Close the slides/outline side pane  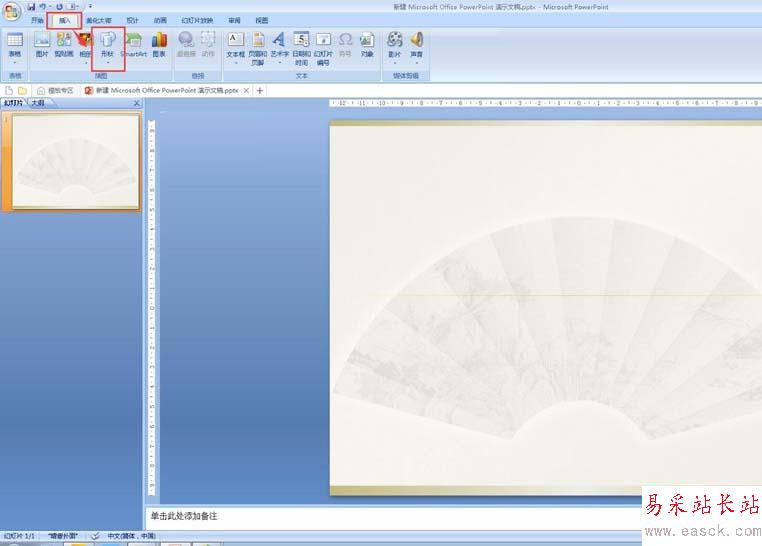pyautogui.click(x=137, y=103)
